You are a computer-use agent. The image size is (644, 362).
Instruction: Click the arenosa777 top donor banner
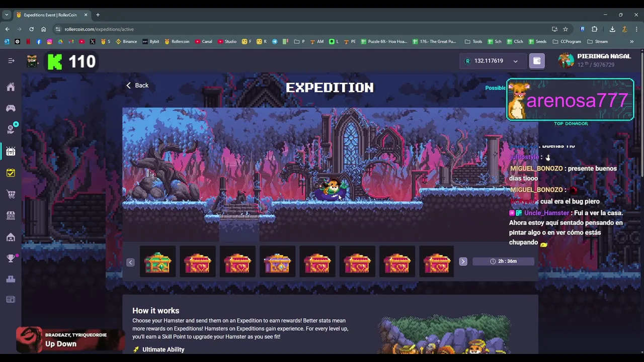570,100
